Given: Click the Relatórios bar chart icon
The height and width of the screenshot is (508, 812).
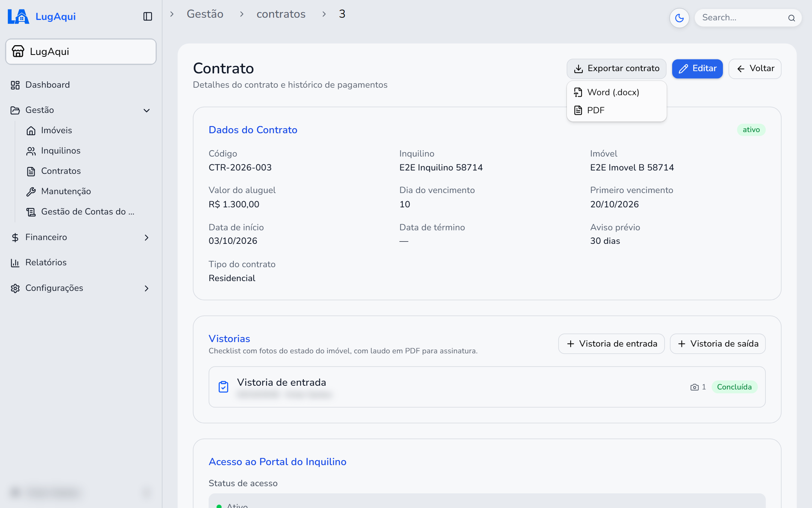Looking at the screenshot, I should (15, 263).
